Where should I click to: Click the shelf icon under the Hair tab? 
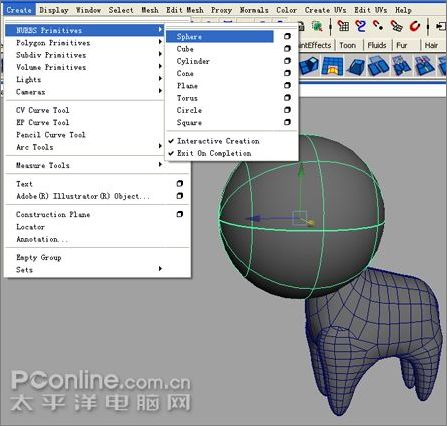pyautogui.click(x=425, y=66)
